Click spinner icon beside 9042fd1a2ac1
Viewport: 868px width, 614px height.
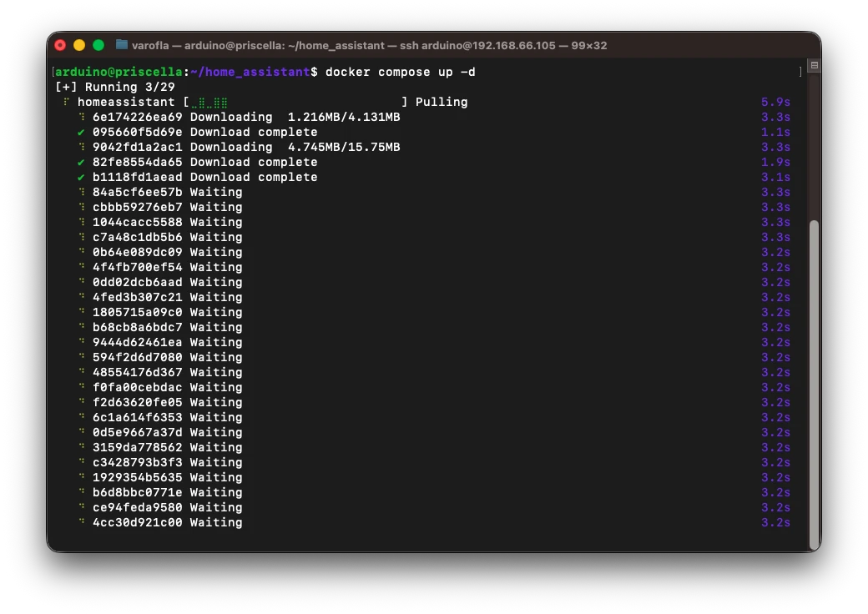82,147
